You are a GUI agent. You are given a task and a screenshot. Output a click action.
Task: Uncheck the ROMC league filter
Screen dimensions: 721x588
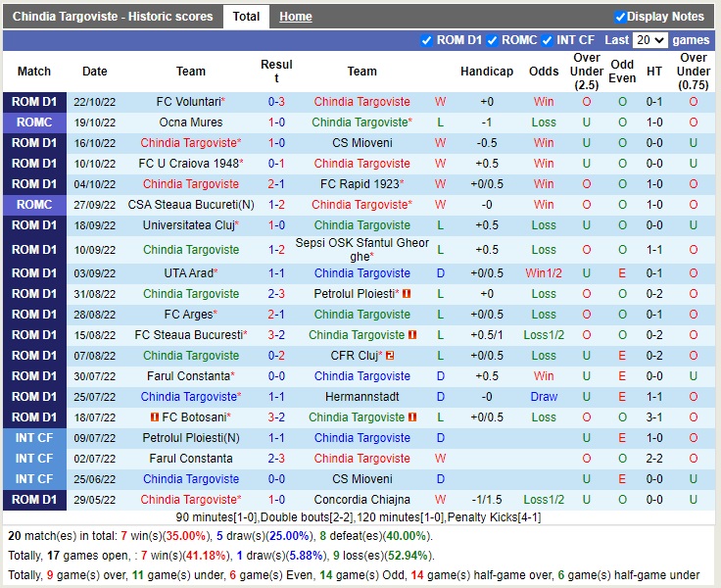click(492, 40)
